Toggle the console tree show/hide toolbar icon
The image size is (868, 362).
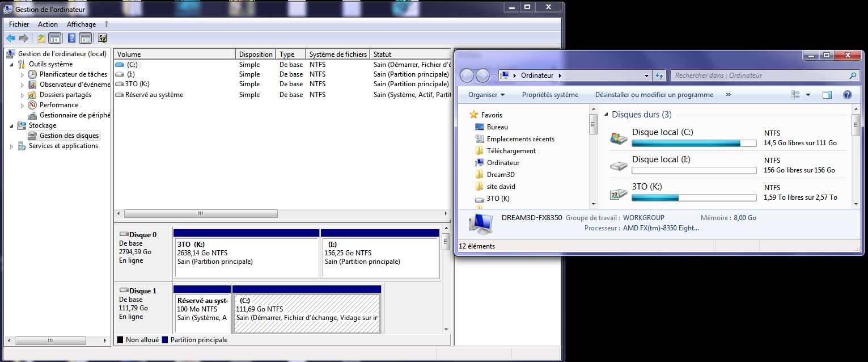pos(55,38)
